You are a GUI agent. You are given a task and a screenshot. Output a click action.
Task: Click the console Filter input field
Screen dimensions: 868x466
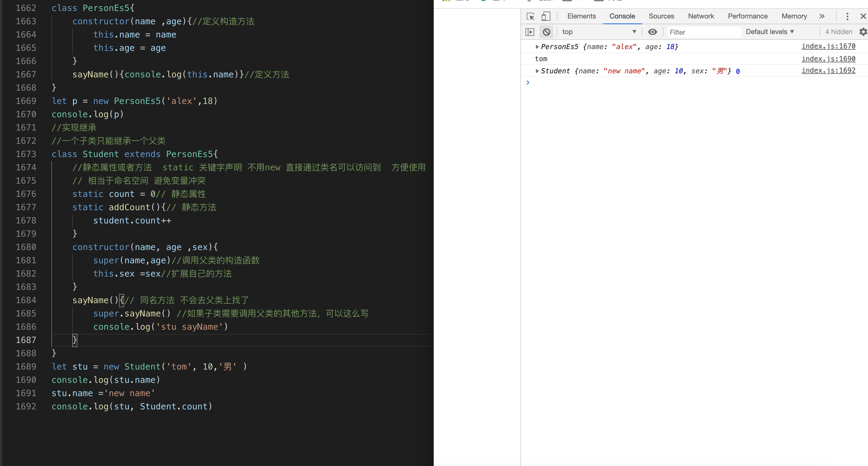704,32
